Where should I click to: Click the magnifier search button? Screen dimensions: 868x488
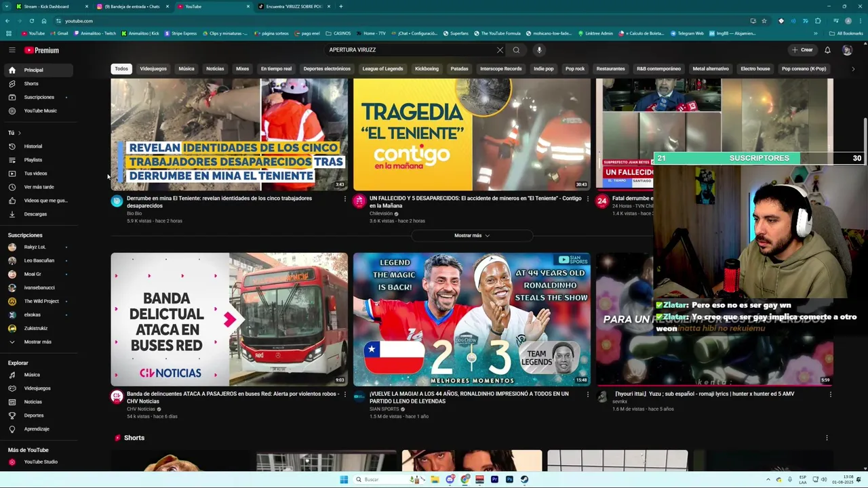coord(516,49)
